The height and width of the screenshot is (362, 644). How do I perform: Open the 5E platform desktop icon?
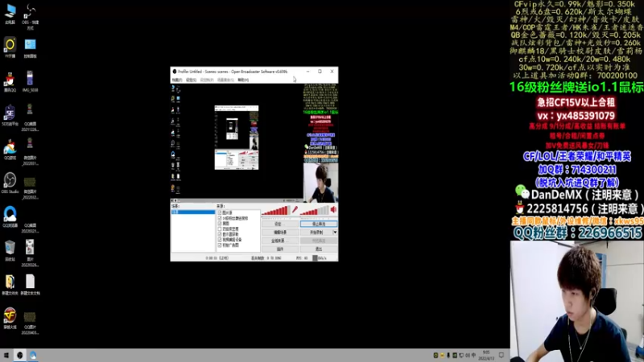tap(10, 115)
